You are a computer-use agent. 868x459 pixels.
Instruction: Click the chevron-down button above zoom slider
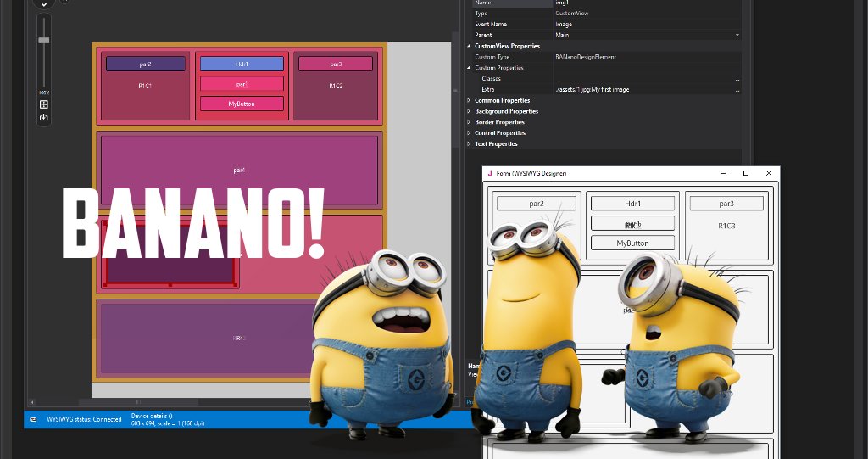pyautogui.click(x=44, y=4)
